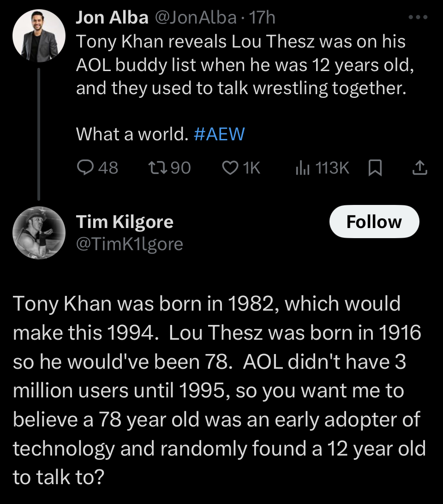Open the view analytics bar-chart icon
443x504 pixels.
[x=301, y=168]
